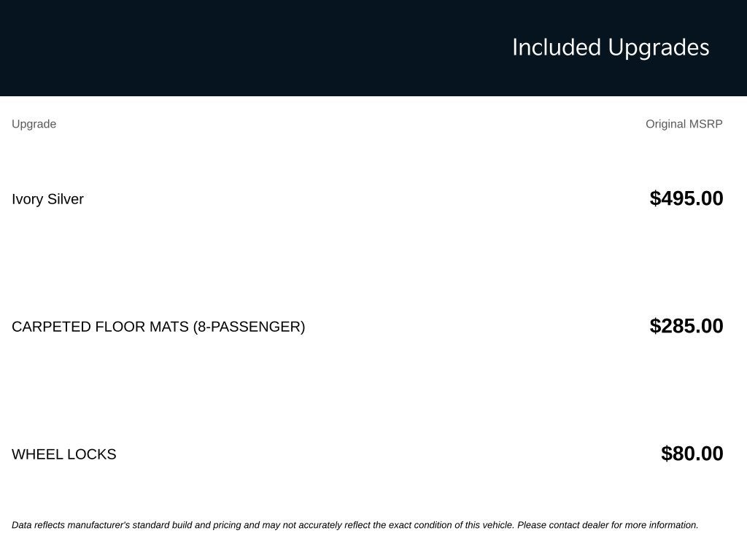The image size is (747, 560).
Task: Click the word "Upgrades" in the banner heading
Action: [659, 49]
